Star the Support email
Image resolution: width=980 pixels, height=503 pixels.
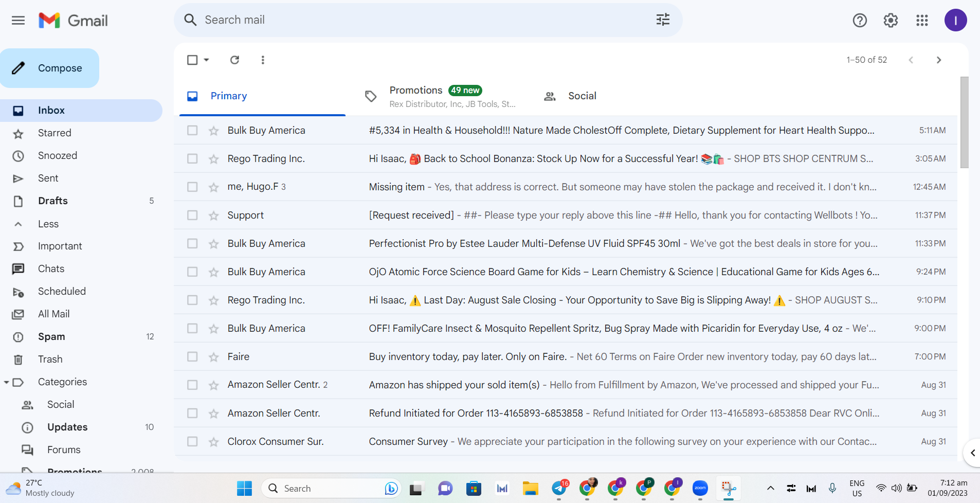[214, 215]
